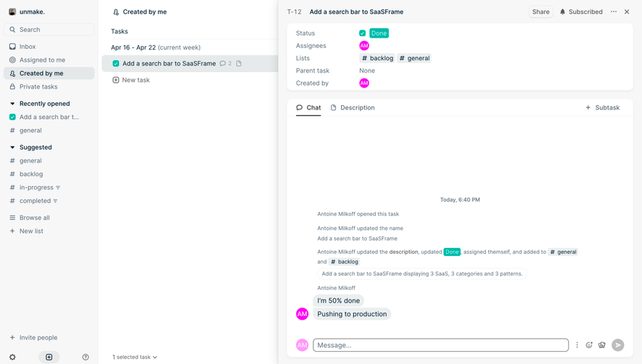Click the Done status label

point(379,33)
